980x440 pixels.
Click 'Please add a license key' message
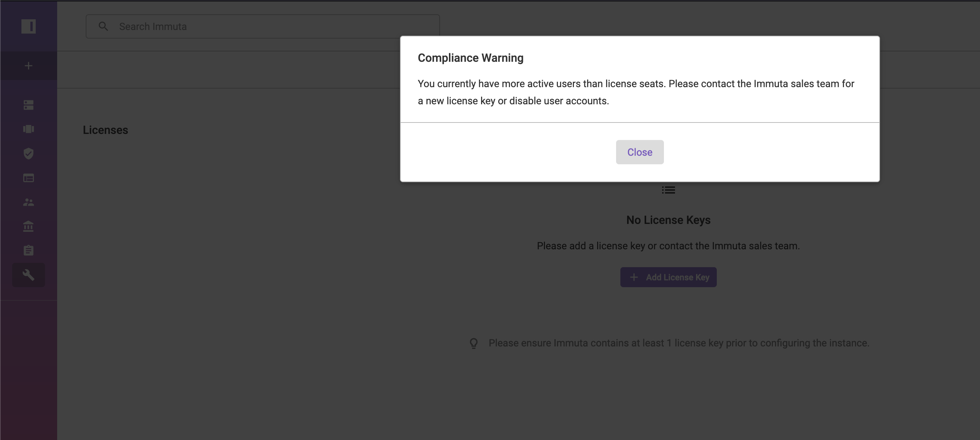point(668,246)
